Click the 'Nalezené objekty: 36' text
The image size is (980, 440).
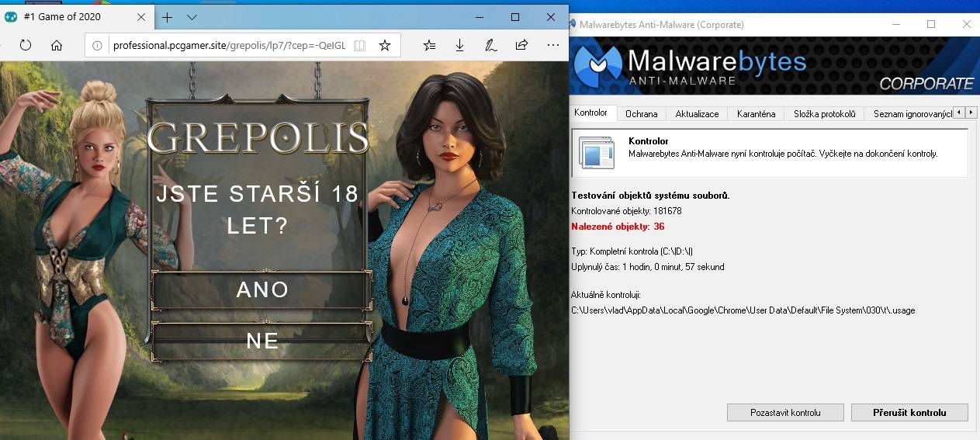618,227
